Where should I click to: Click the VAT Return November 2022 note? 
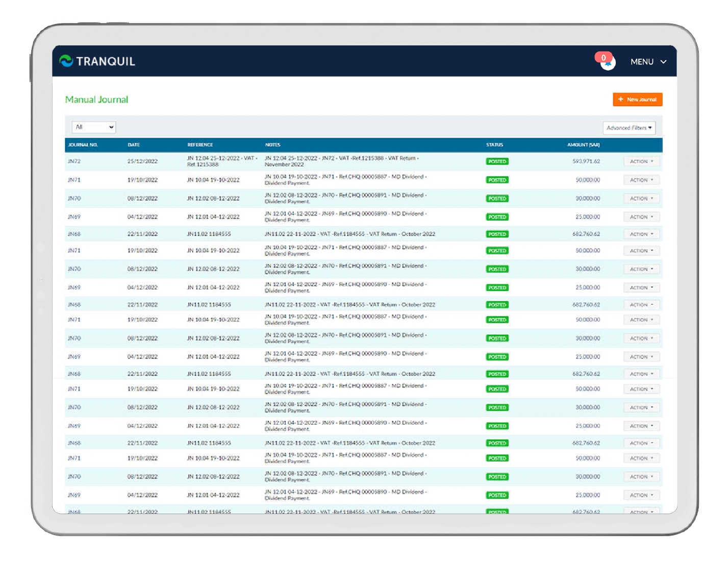(341, 161)
